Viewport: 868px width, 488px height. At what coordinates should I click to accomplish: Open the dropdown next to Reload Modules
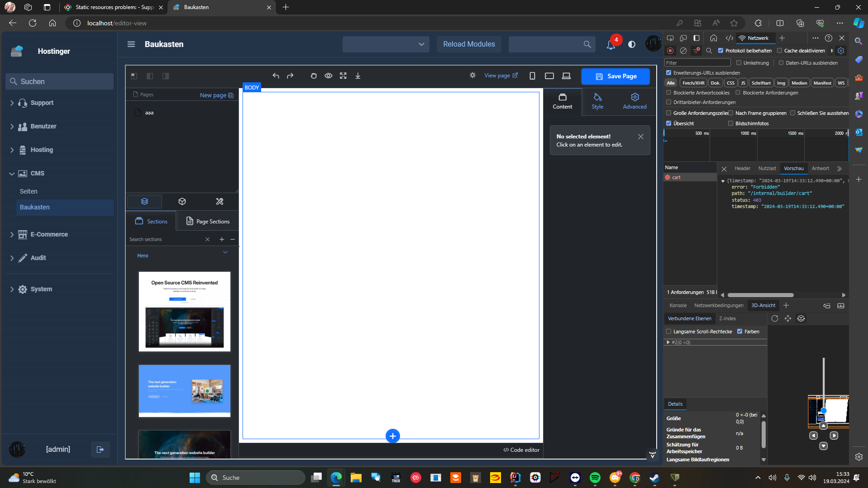tap(386, 44)
